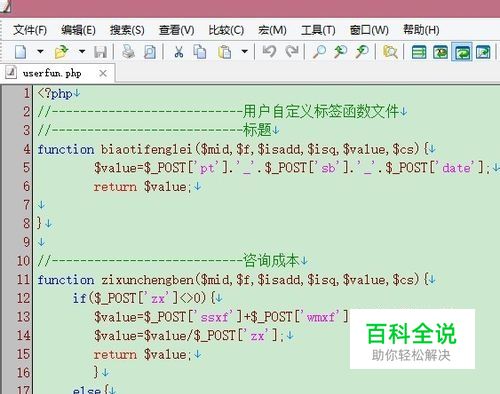Open the 搜索(S) menu

(x=127, y=30)
